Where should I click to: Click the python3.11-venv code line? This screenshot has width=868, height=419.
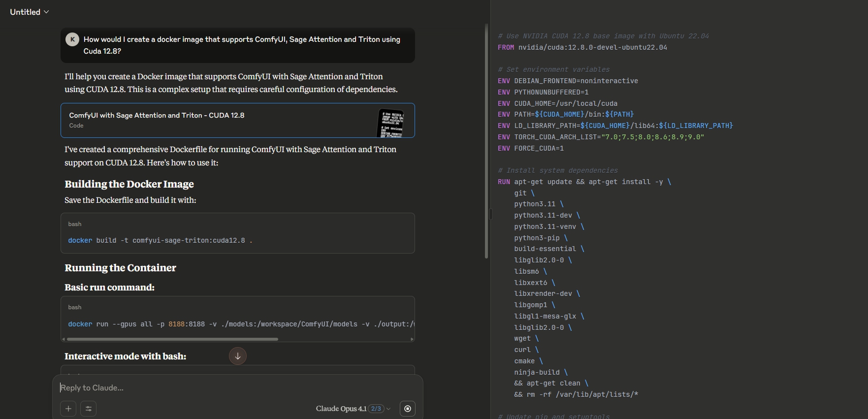(x=549, y=227)
